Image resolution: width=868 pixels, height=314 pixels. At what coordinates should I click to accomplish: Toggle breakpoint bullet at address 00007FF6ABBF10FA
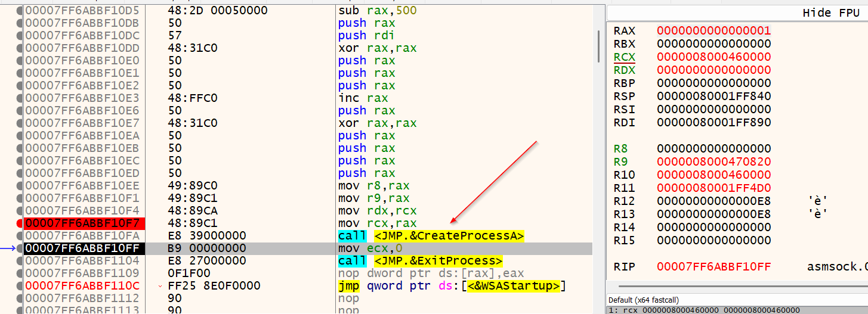[20, 236]
